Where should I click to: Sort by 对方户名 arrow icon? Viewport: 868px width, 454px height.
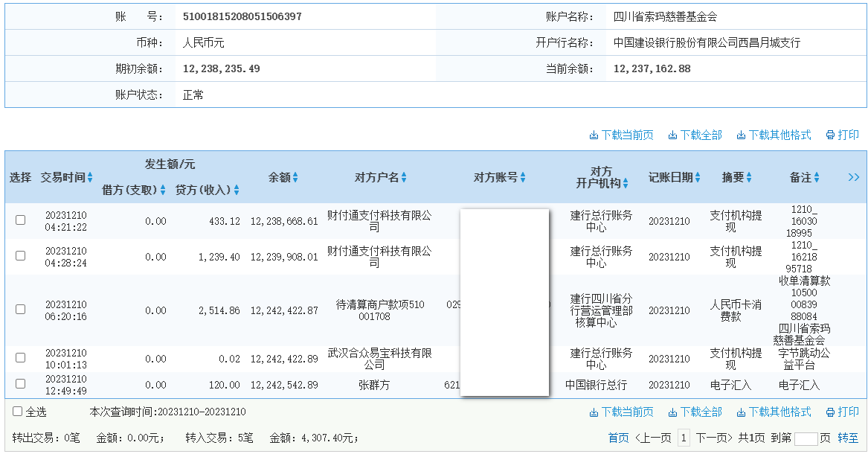point(404,177)
